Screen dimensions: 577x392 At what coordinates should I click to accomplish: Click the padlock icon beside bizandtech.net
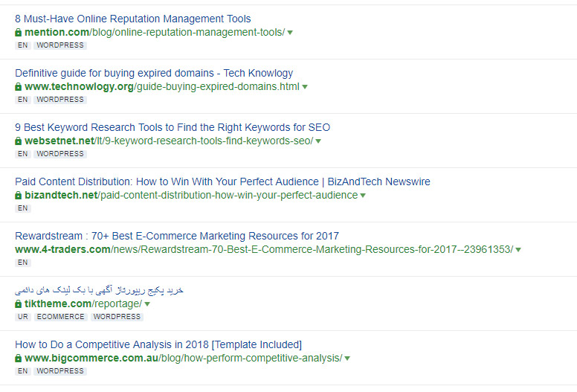point(19,196)
